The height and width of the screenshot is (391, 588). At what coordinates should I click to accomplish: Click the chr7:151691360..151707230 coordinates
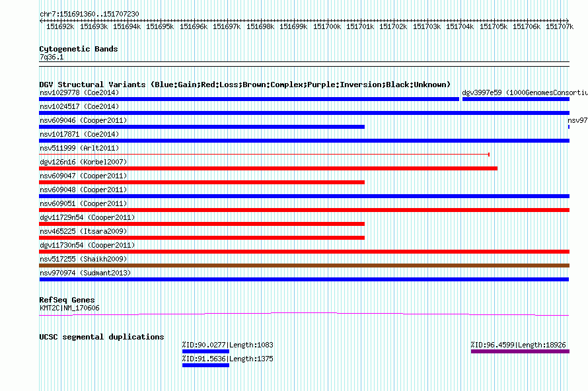pos(89,15)
